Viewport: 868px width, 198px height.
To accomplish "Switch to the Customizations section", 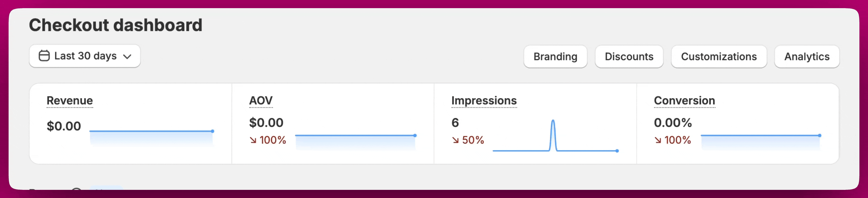I will click(x=719, y=57).
